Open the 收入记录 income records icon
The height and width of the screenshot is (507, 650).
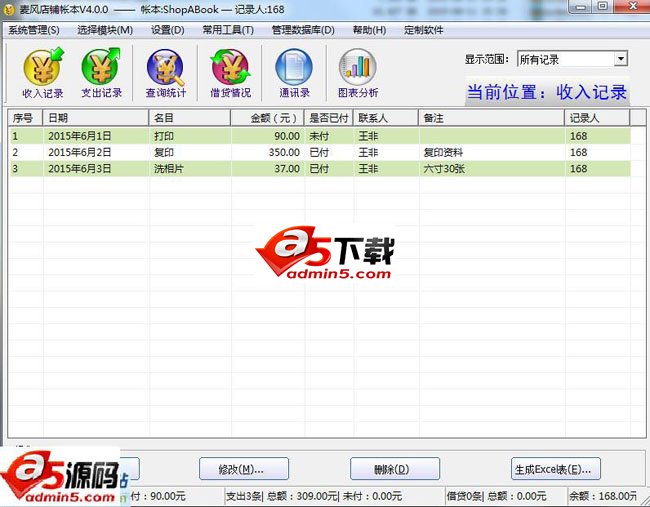click(43, 73)
